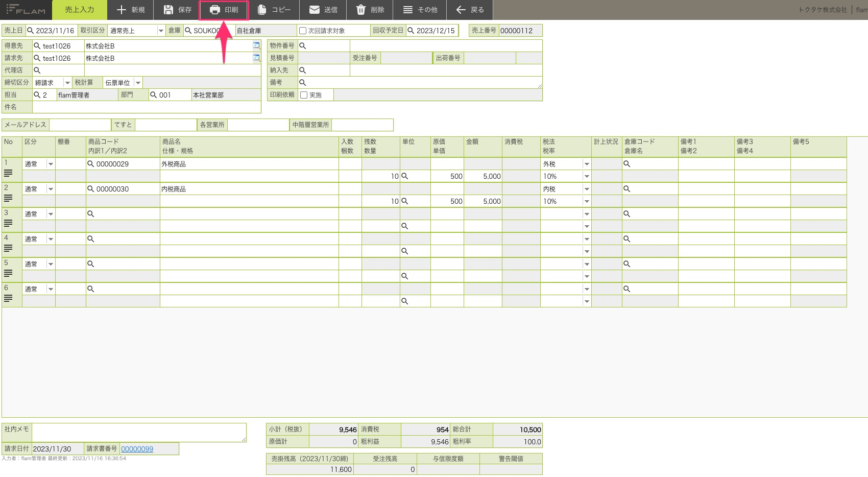Search unit for row 1 quantity
868x477 pixels.
[404, 176]
